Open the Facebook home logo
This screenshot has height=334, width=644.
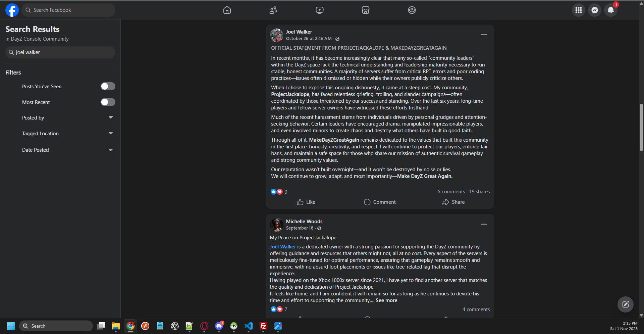12,10
